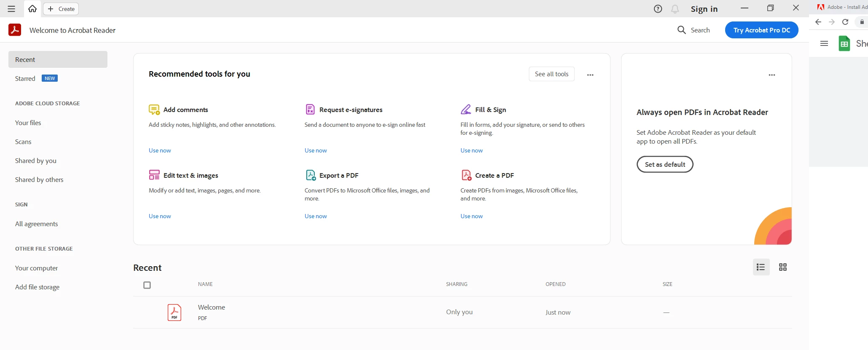Viewport: 868px width, 350px height.
Task: Click See all tools button
Action: point(552,74)
